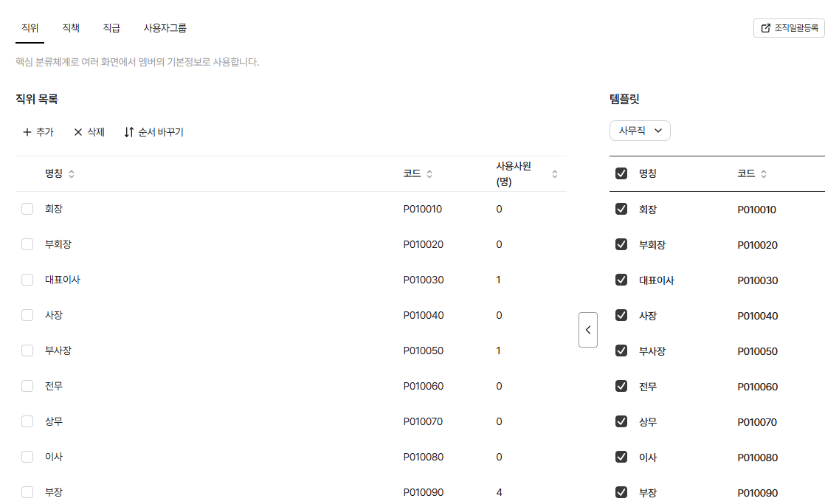Check the 회장 row in 직위 목록
839x504 pixels.
27,209
